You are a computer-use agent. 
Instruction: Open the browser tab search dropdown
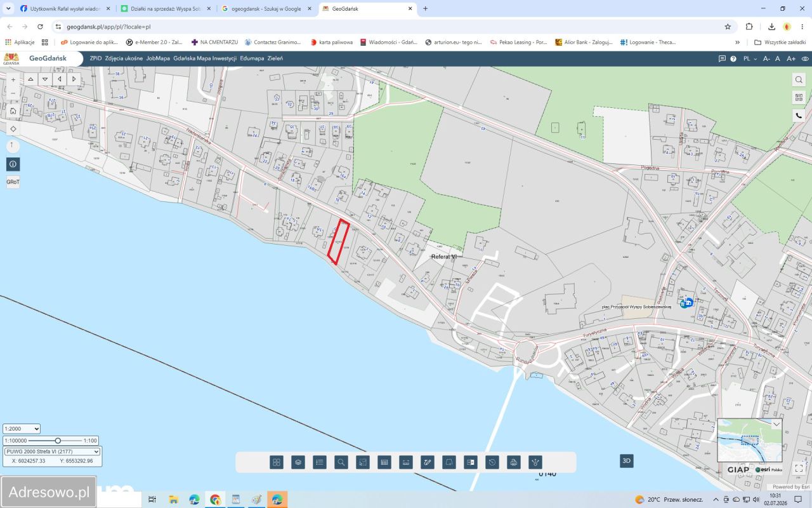pos(8,9)
